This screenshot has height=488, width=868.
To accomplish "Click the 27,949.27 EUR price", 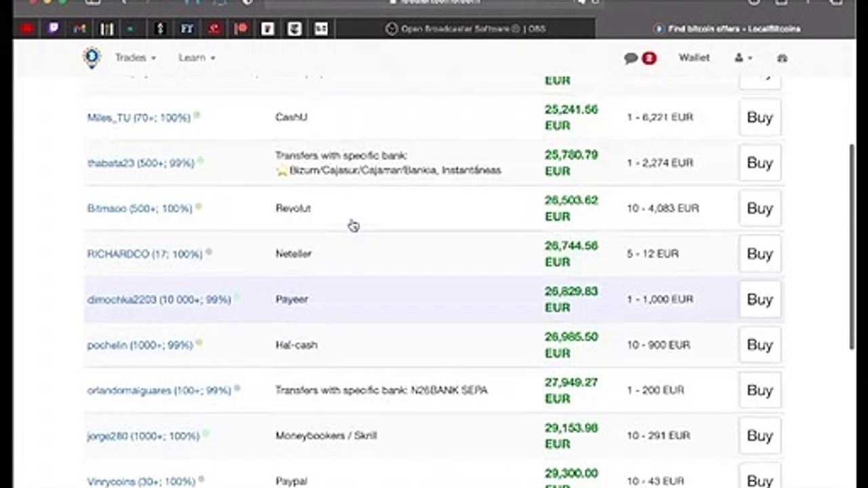I will tap(571, 390).
